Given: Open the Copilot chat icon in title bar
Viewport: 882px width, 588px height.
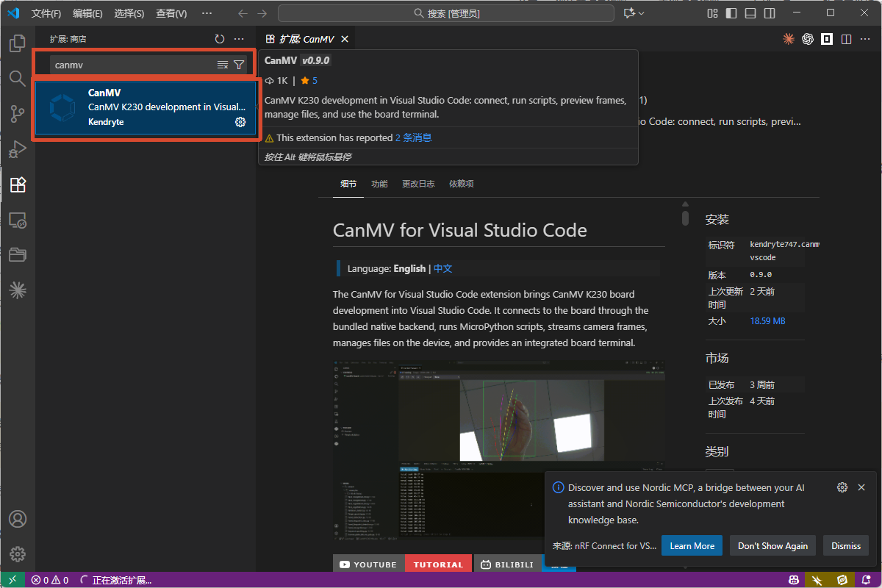Looking at the screenshot, I should (628, 13).
